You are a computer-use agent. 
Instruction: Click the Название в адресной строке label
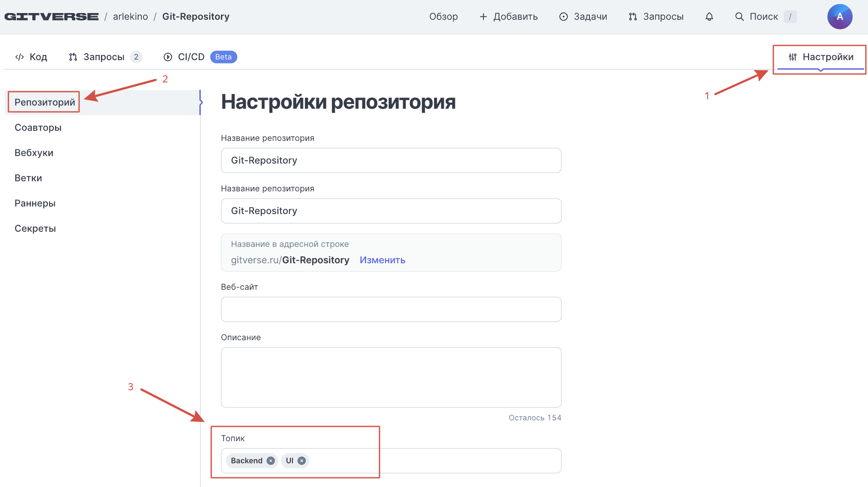coord(290,244)
